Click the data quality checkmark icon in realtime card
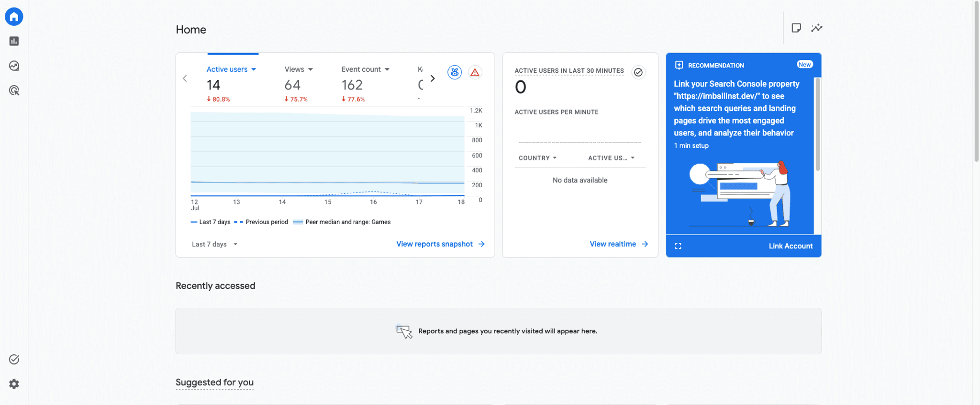The width and height of the screenshot is (980, 405). pyautogui.click(x=638, y=72)
